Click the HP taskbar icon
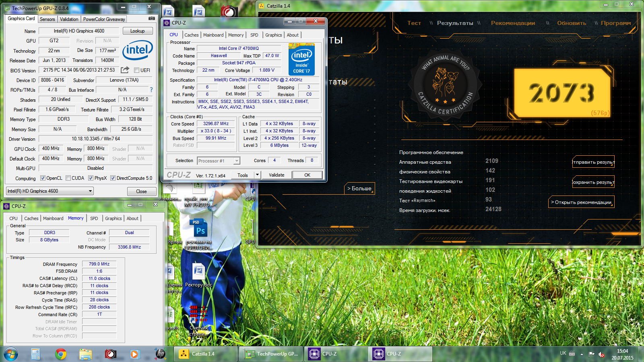The width and height of the screenshot is (644, 362). coord(160,354)
